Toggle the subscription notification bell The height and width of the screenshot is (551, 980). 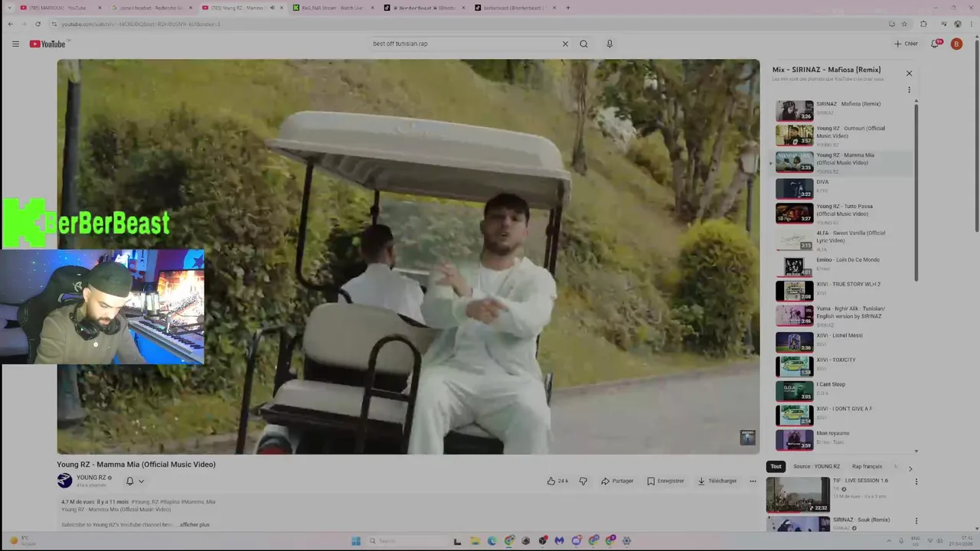(129, 481)
